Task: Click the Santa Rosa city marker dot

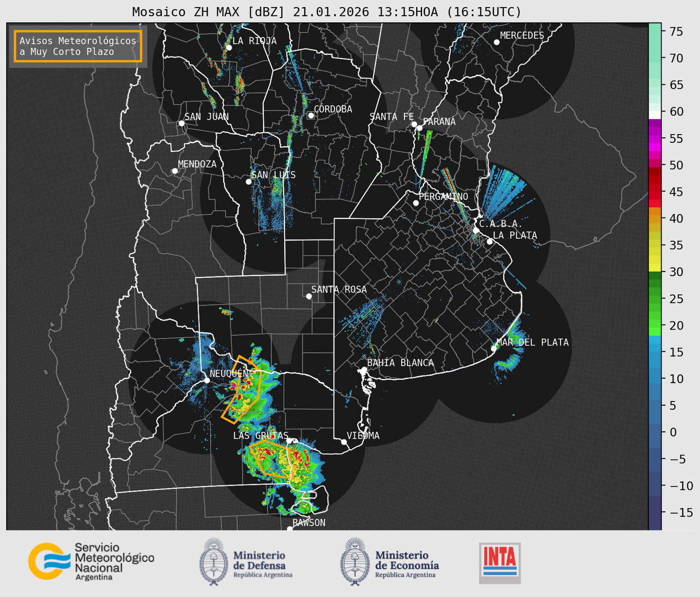Action: [309, 296]
